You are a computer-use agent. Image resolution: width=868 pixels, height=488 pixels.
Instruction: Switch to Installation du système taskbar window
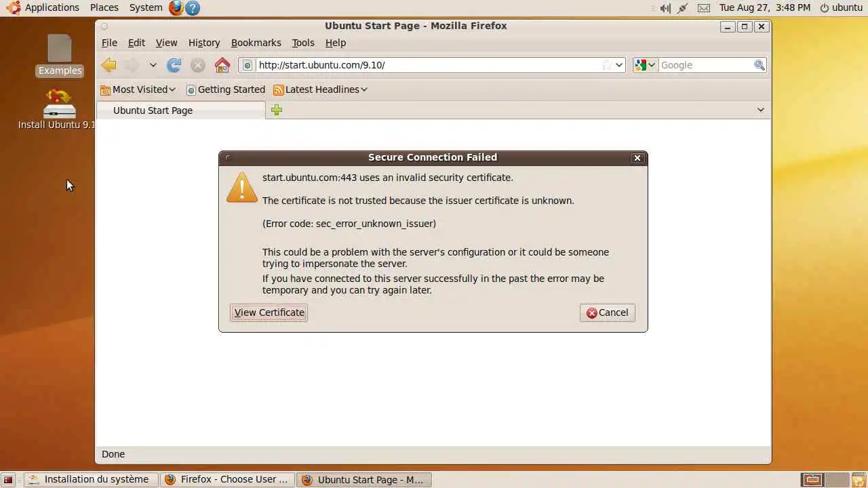[x=91, y=479]
